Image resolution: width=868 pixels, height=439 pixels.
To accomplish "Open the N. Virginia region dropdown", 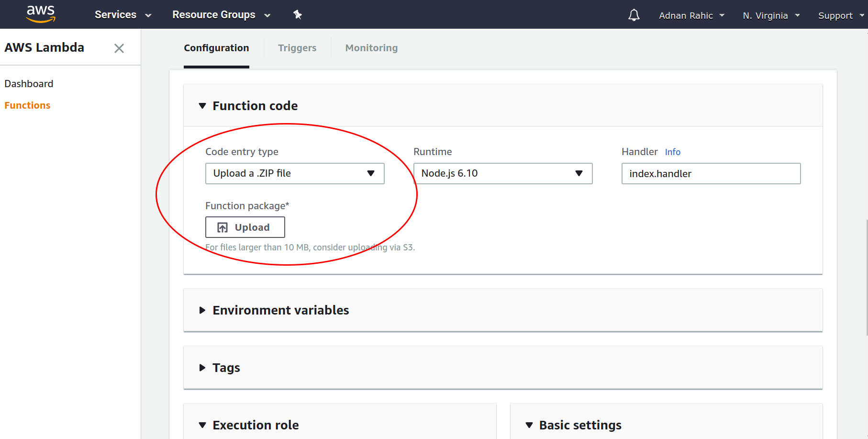I will [x=771, y=15].
